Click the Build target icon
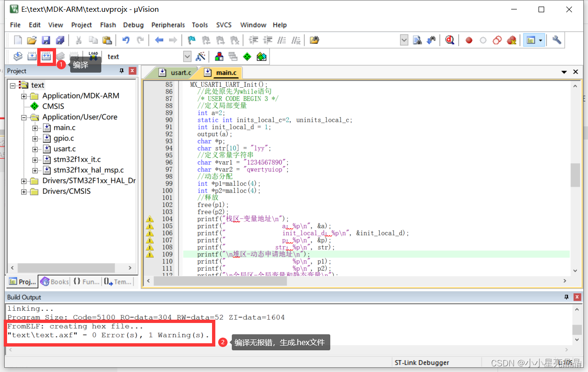 pos(32,57)
